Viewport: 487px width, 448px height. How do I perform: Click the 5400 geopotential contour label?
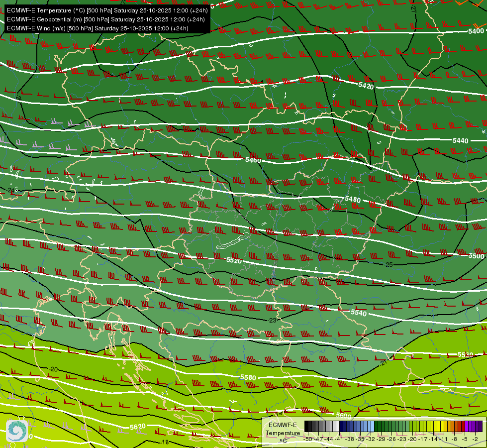(x=476, y=31)
